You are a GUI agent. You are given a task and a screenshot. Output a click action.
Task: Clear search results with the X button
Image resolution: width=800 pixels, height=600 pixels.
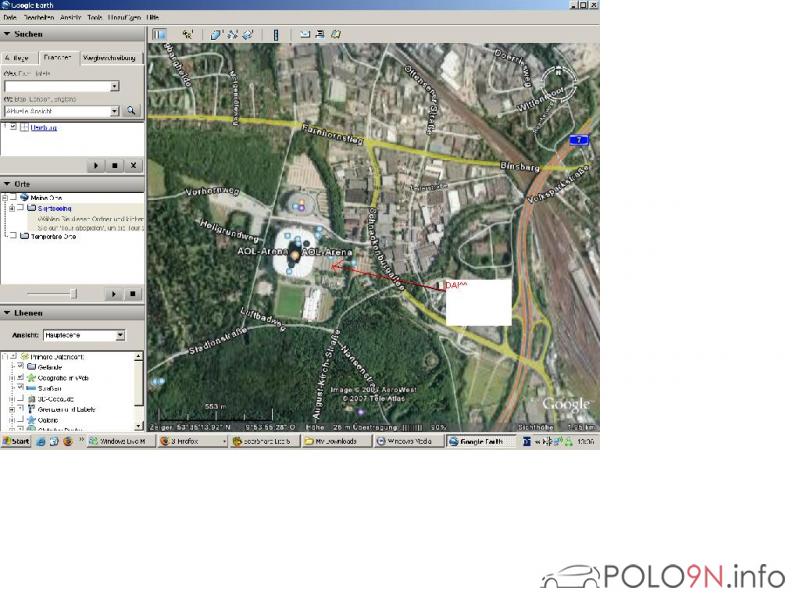coord(133,165)
